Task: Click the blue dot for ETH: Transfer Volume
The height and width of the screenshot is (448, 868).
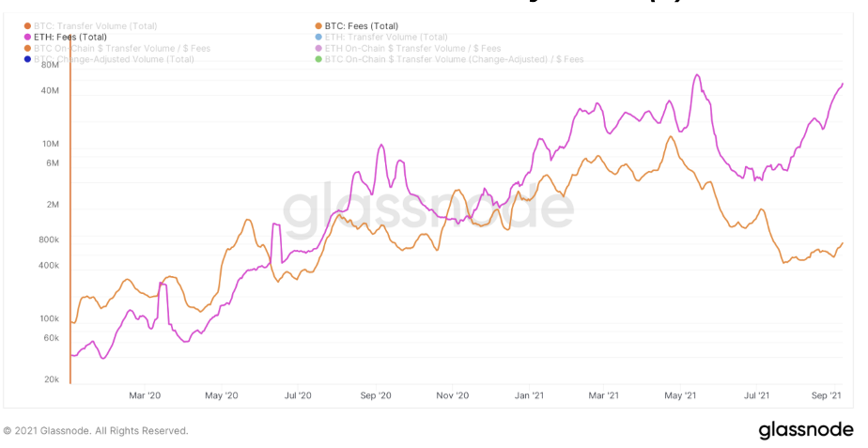Action: click(319, 37)
